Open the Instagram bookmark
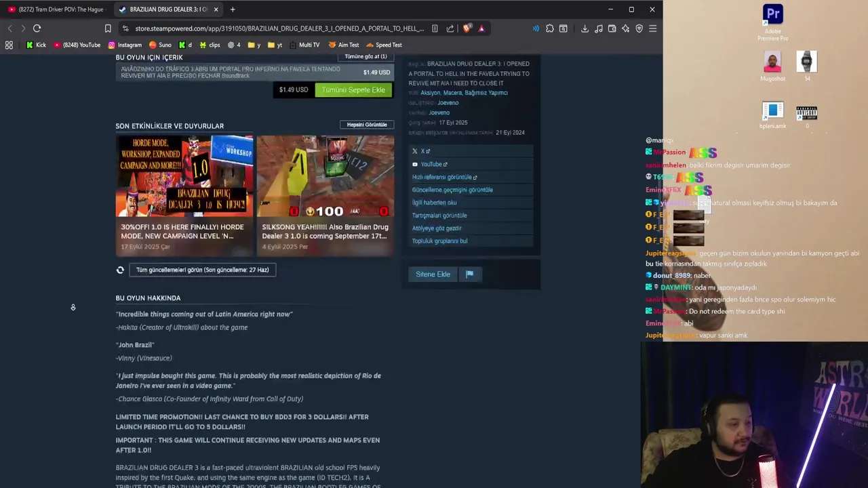The width and height of the screenshot is (868, 488). [125, 45]
